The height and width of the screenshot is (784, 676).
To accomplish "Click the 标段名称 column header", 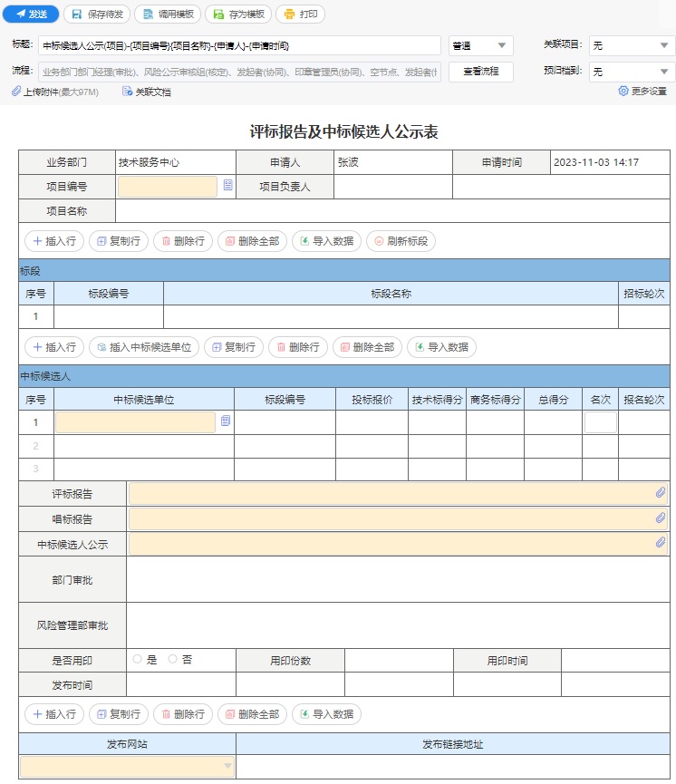I will 391,294.
